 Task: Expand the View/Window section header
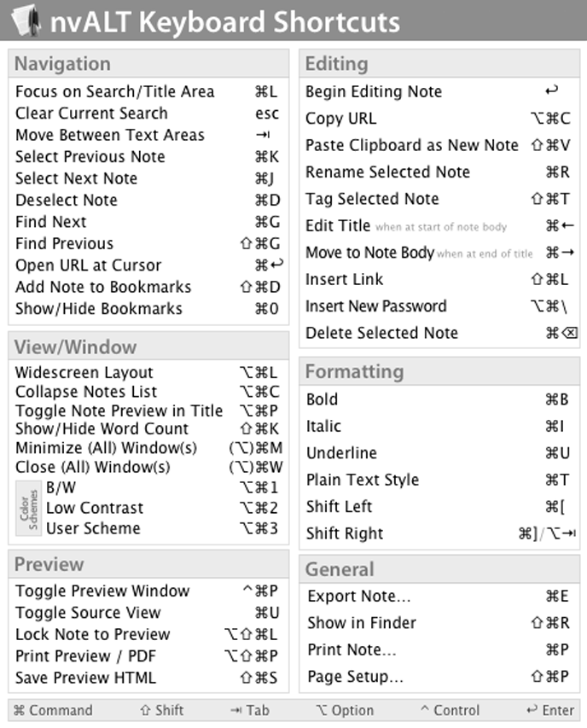pyautogui.click(x=75, y=347)
